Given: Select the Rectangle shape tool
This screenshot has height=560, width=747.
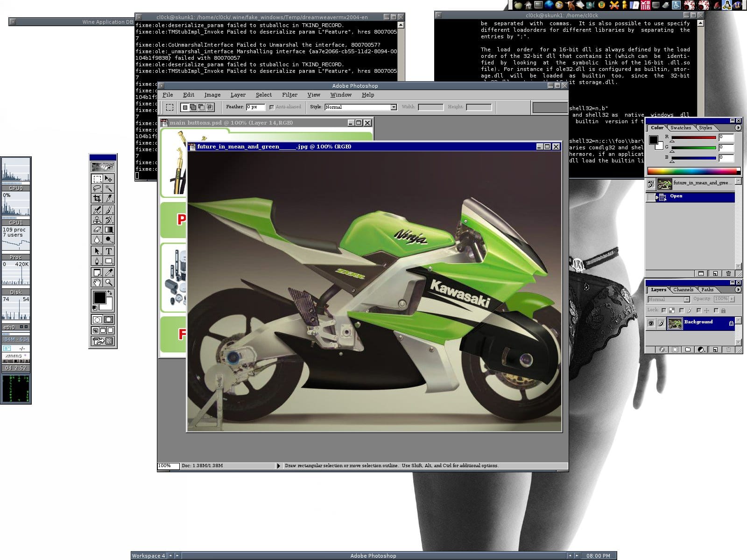Looking at the screenshot, I should 108,261.
